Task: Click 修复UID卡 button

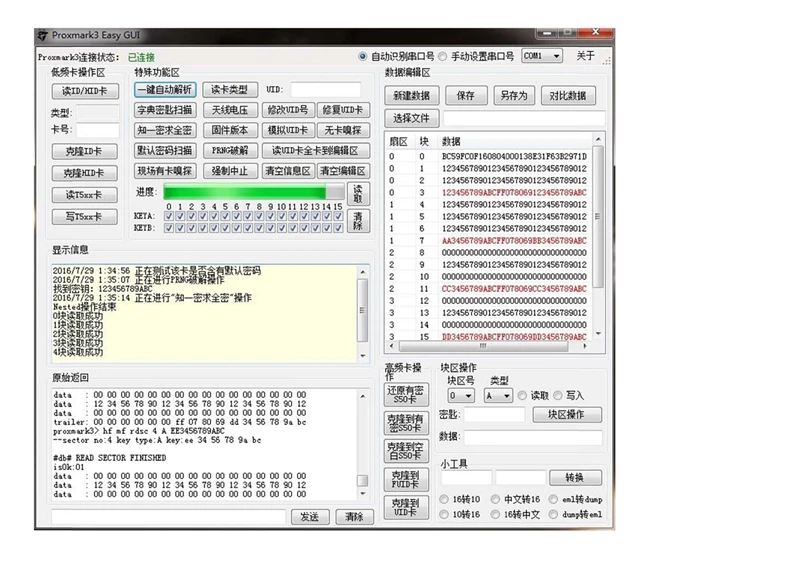Action: (343, 110)
